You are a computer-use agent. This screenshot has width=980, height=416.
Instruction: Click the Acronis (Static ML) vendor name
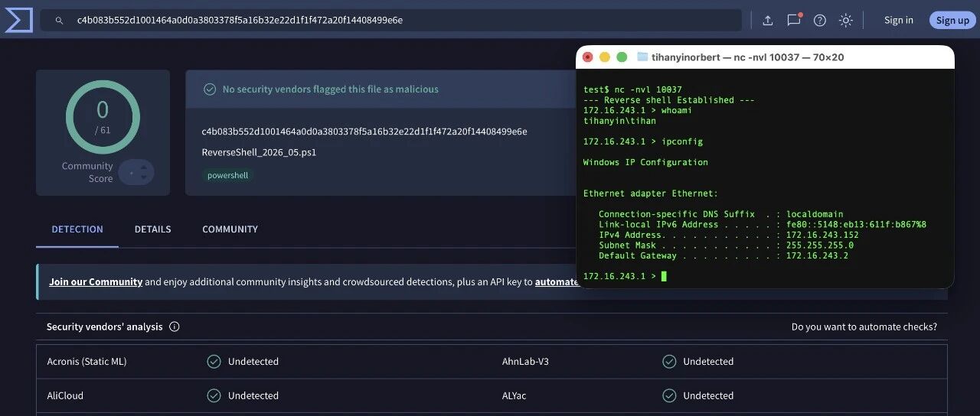click(87, 362)
